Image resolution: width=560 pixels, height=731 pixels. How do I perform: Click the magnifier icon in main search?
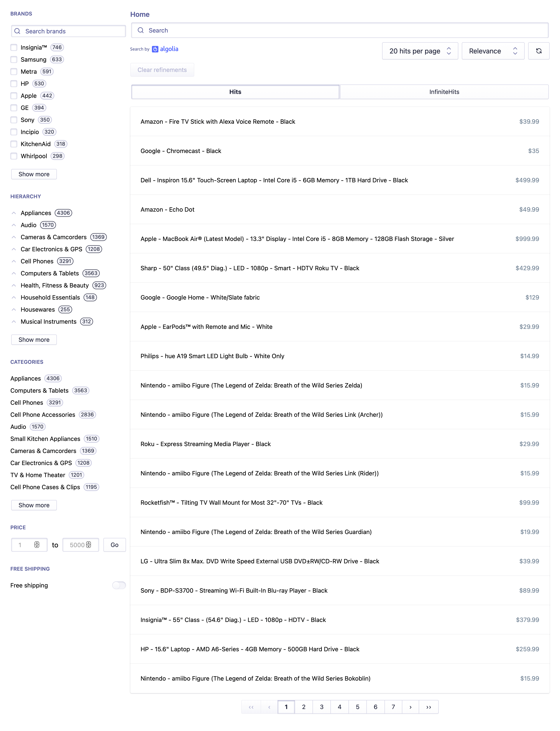(x=141, y=30)
